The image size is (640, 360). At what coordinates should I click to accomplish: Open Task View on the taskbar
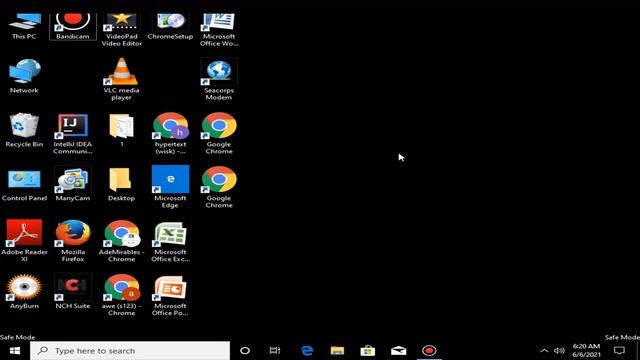[275, 351]
